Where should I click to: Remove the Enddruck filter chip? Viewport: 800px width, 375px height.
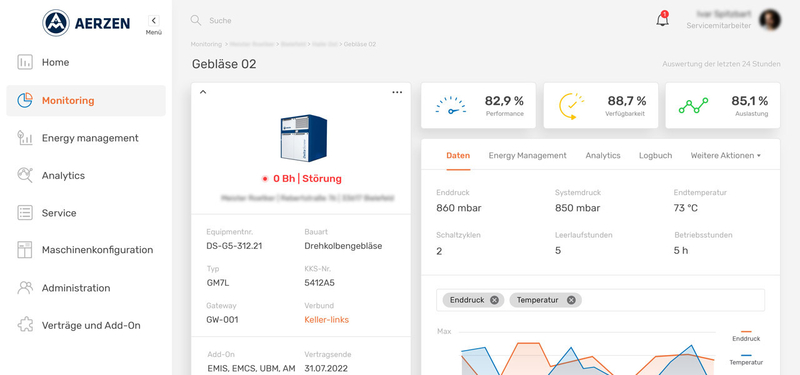point(494,300)
